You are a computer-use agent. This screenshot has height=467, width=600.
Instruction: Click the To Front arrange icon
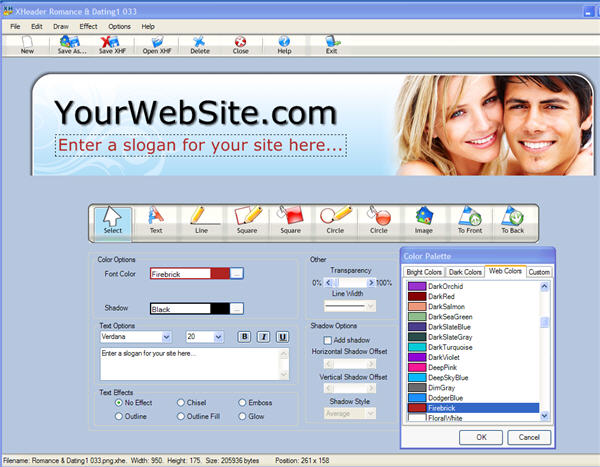(468, 219)
